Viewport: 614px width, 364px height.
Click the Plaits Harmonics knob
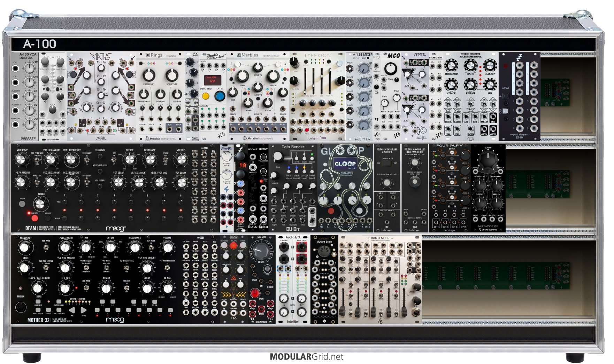coord(61,62)
